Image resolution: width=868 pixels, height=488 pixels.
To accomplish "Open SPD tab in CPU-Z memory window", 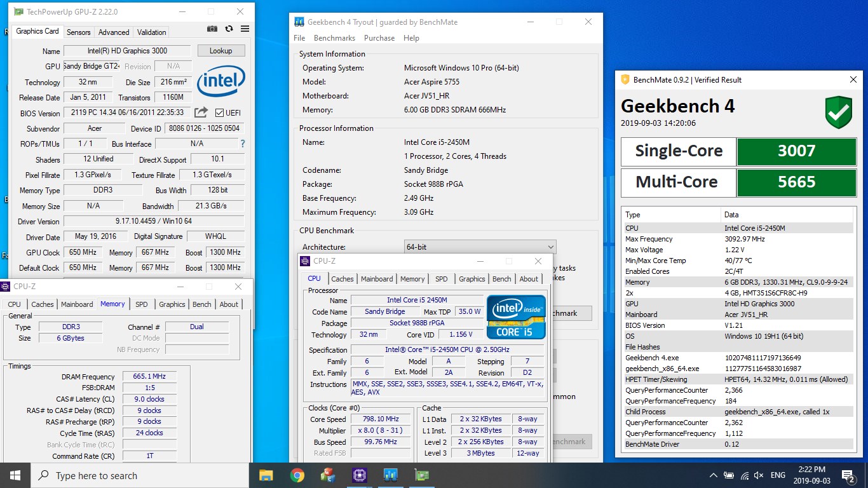I will click(142, 304).
